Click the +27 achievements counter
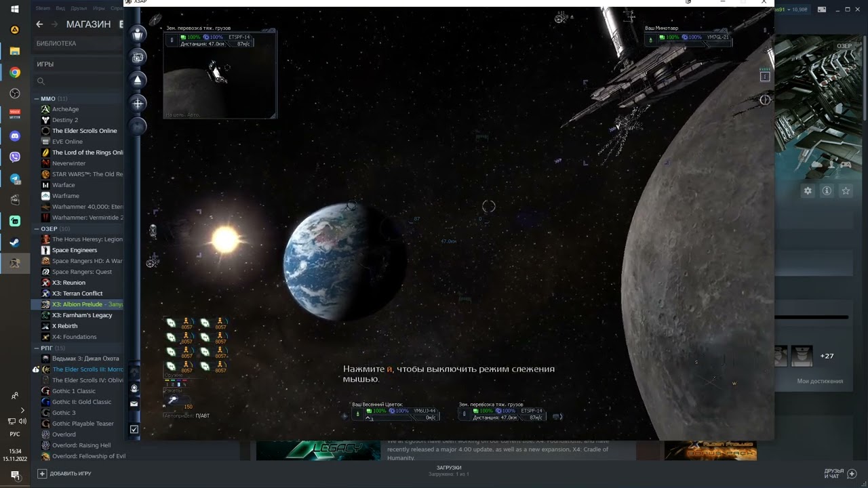Viewport: 868px width, 488px height. pyautogui.click(x=827, y=356)
